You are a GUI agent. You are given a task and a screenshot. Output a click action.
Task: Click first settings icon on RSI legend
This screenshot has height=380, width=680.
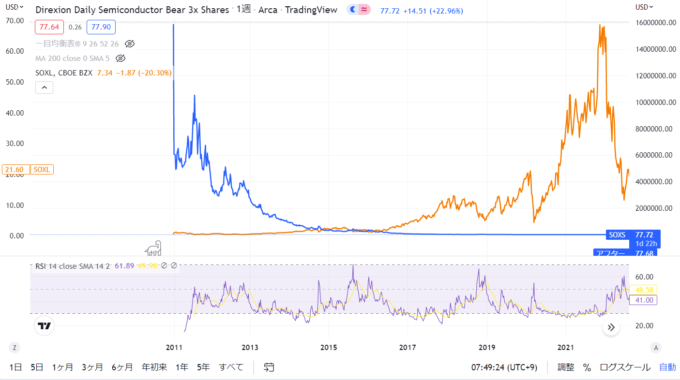pos(164,265)
